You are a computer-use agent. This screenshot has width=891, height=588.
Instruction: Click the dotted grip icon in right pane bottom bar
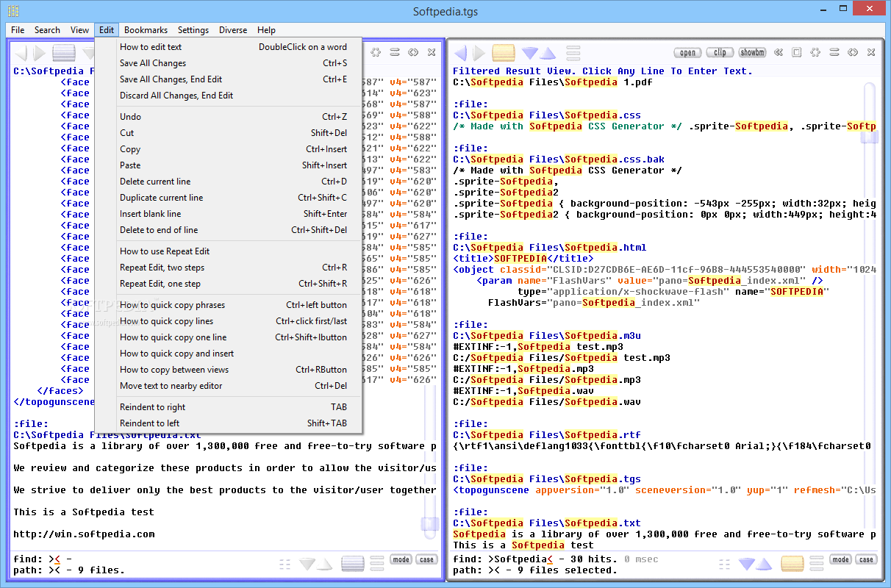click(x=725, y=564)
